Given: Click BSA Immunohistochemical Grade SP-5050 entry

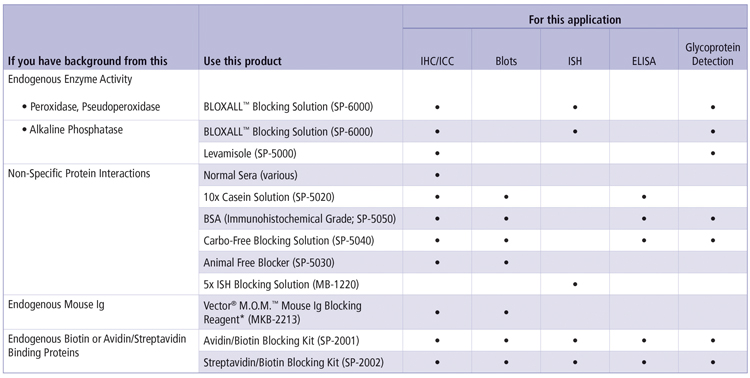Looking at the screenshot, I should pos(299,219).
